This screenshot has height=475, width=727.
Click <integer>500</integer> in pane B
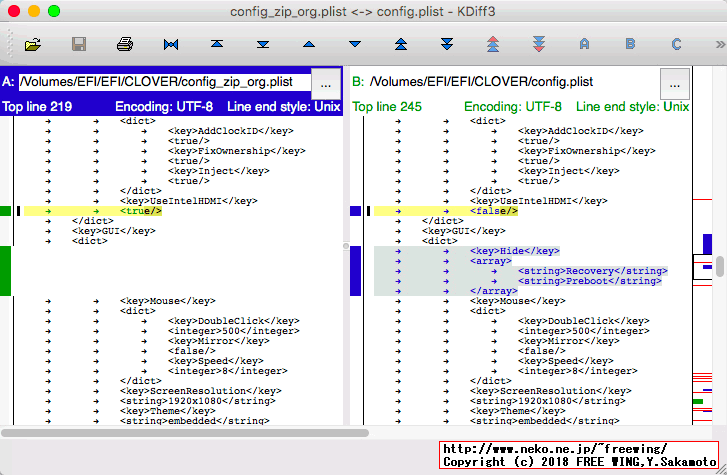[x=584, y=331]
